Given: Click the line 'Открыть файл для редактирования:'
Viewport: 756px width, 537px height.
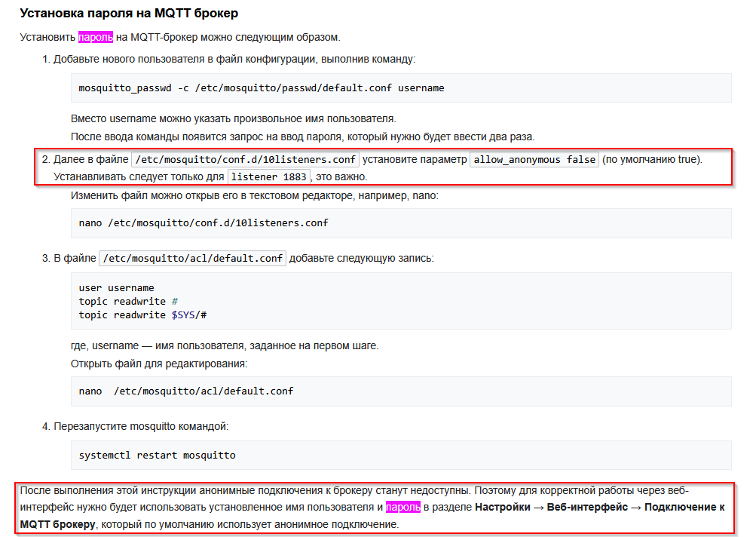Looking at the screenshot, I should 159,364.
